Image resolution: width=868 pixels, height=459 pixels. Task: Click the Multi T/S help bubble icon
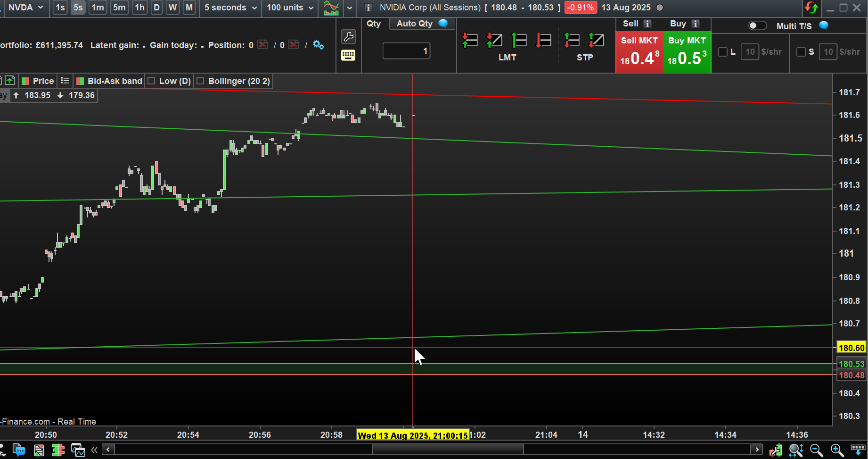coord(824,25)
